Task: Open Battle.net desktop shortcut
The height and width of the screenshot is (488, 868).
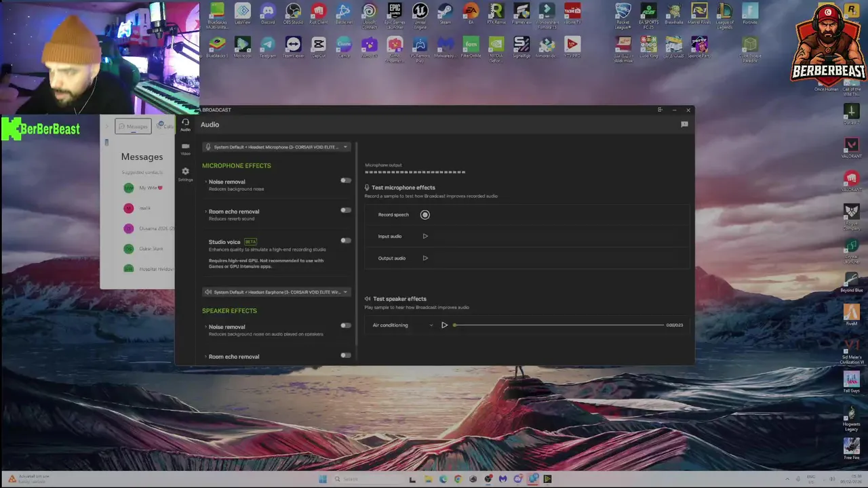Action: [344, 14]
